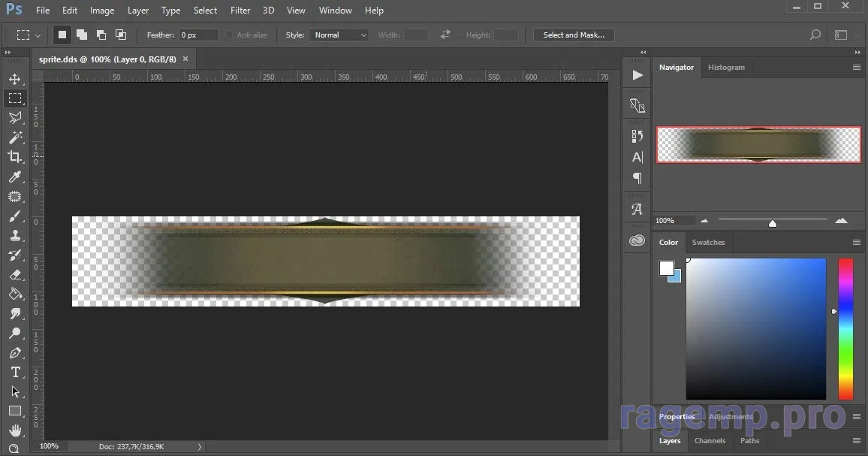
Task: Select the Eyedropper tool
Action: [14, 177]
